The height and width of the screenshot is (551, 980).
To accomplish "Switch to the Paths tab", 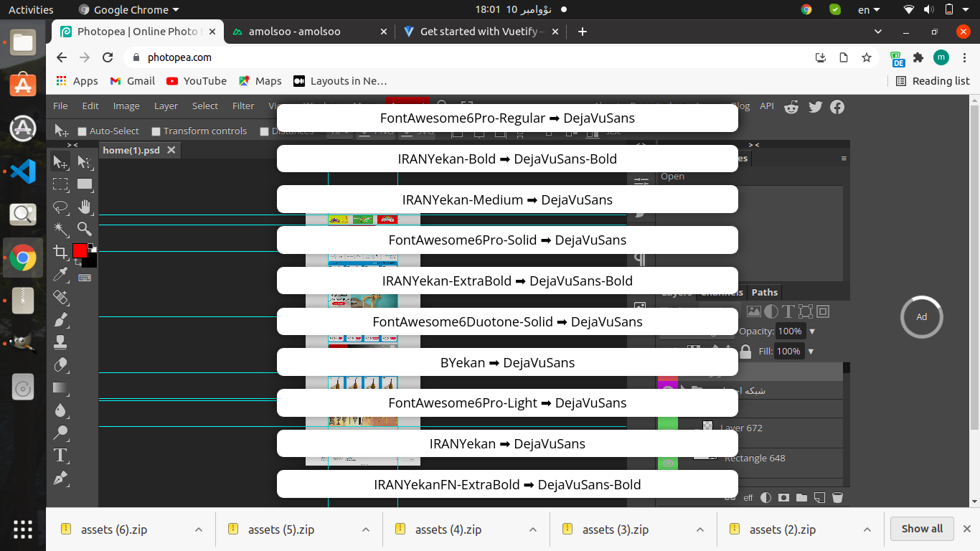I will point(764,292).
